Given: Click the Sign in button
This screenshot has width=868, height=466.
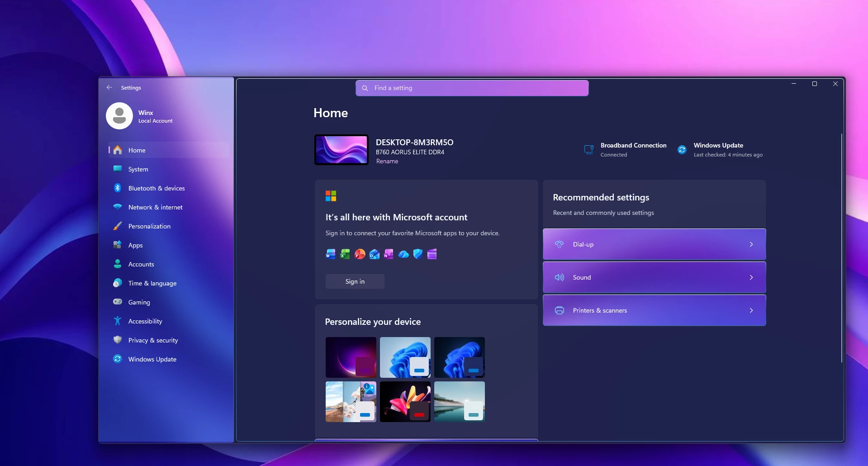Looking at the screenshot, I should point(355,281).
